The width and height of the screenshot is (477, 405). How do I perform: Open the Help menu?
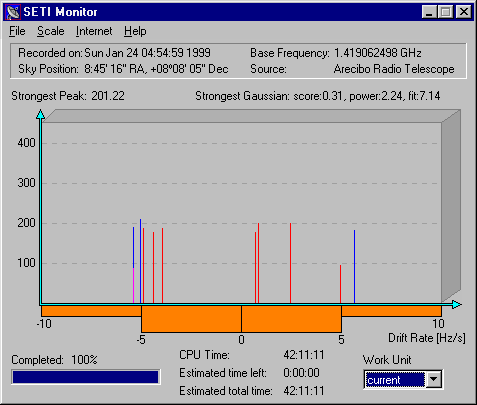click(x=135, y=31)
